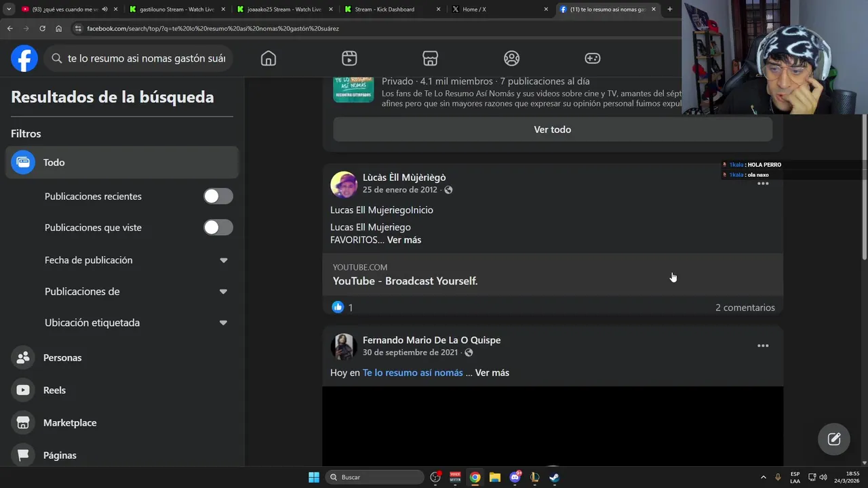Open YouTube - Broadcast Yourself link preview

(x=553, y=274)
